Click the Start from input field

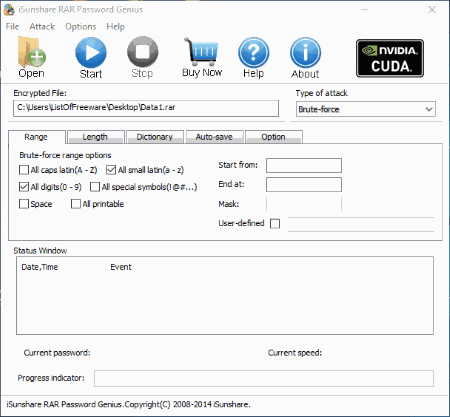coord(304,165)
